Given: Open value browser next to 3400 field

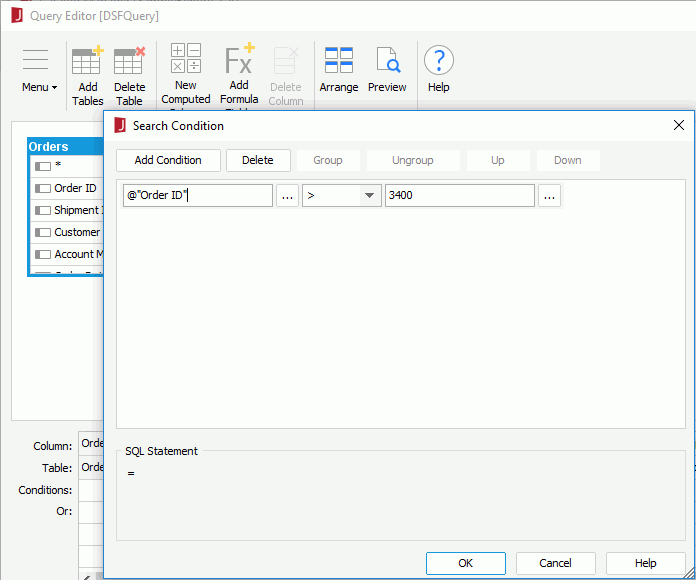Looking at the screenshot, I should [x=550, y=196].
